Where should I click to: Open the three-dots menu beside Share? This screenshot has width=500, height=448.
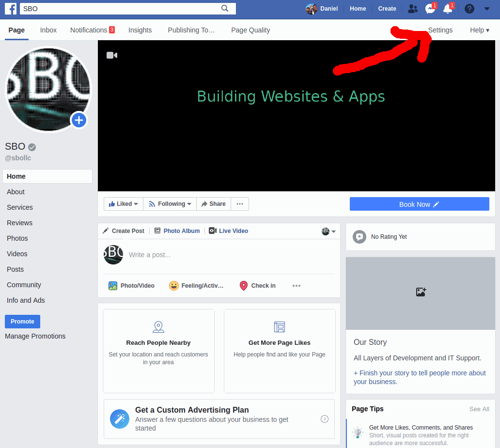(240, 204)
